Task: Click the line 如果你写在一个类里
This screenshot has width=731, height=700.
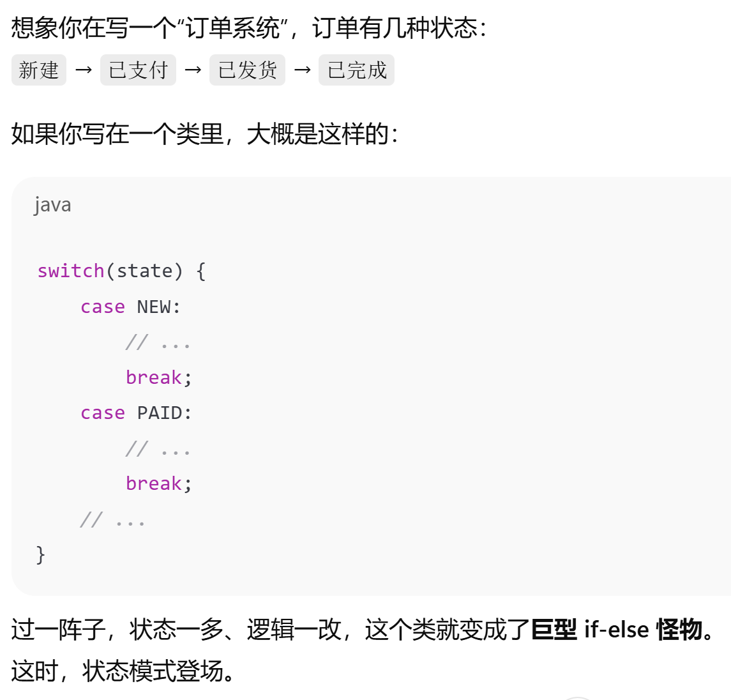Action: tap(204, 134)
